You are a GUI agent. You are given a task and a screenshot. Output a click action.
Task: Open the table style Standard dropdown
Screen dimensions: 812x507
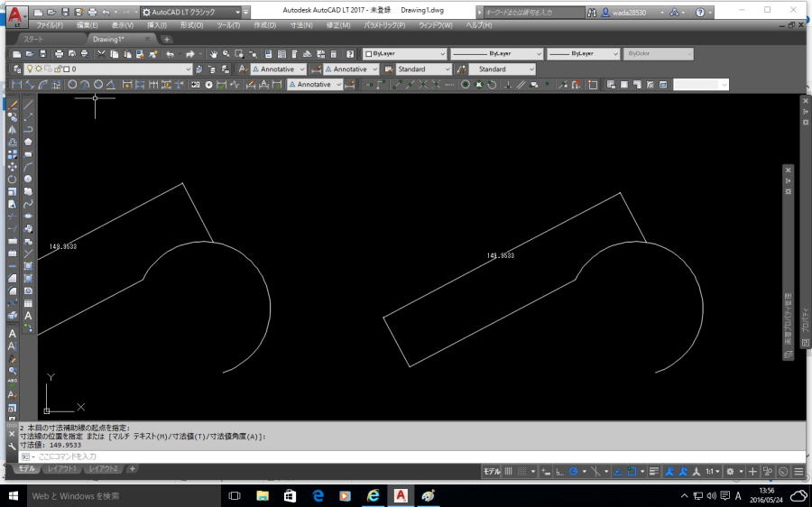[x=424, y=69]
